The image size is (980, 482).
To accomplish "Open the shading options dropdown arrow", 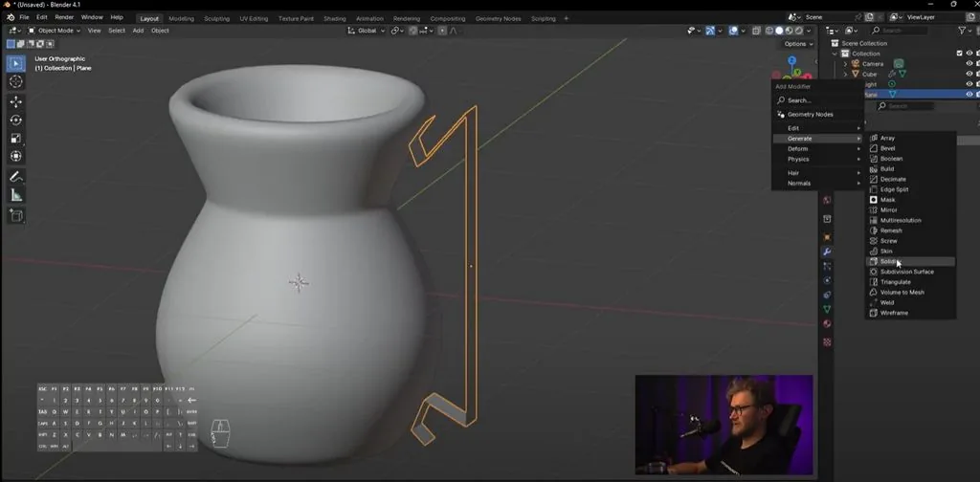I will 809,30.
